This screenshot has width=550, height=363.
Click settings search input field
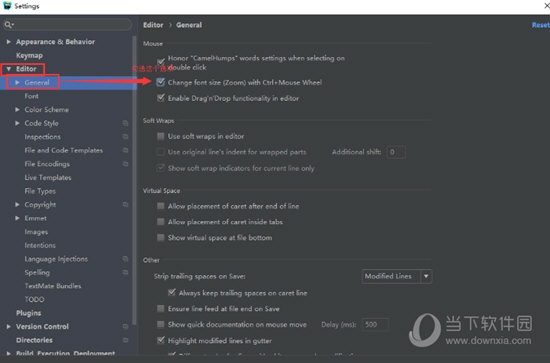tap(68, 25)
